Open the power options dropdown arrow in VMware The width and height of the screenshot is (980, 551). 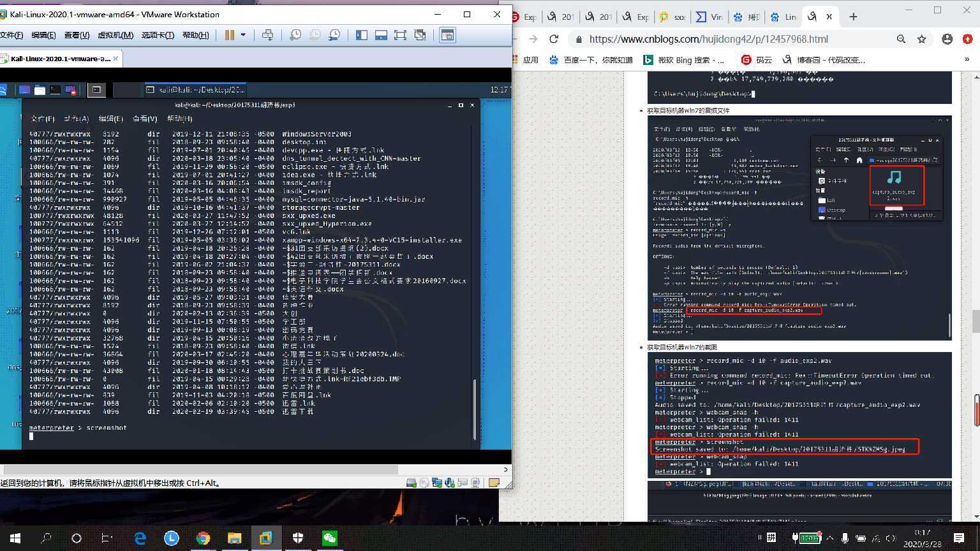tap(243, 35)
